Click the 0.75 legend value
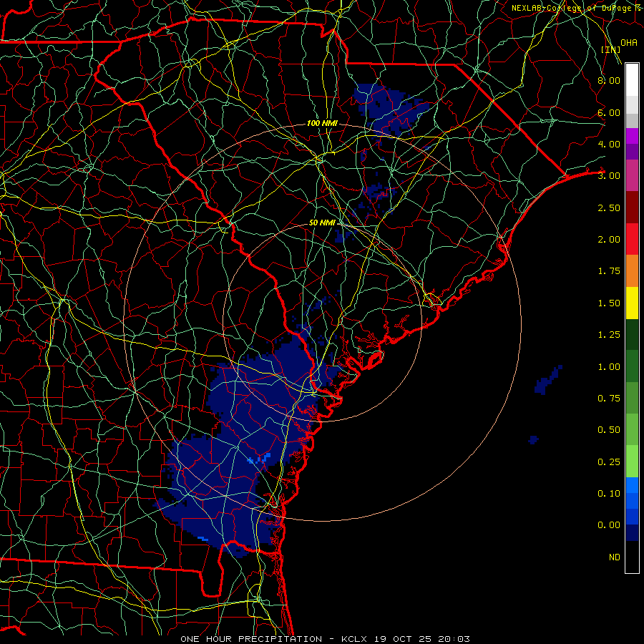Viewport: 644px width, 644px height. (609, 399)
